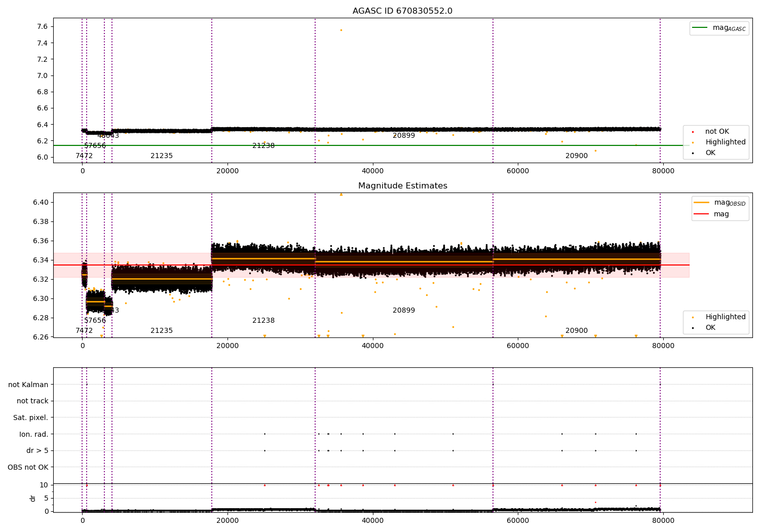Click obsid label 21235 in the top plot
Viewport: 760px width, 532px height.
[162, 156]
